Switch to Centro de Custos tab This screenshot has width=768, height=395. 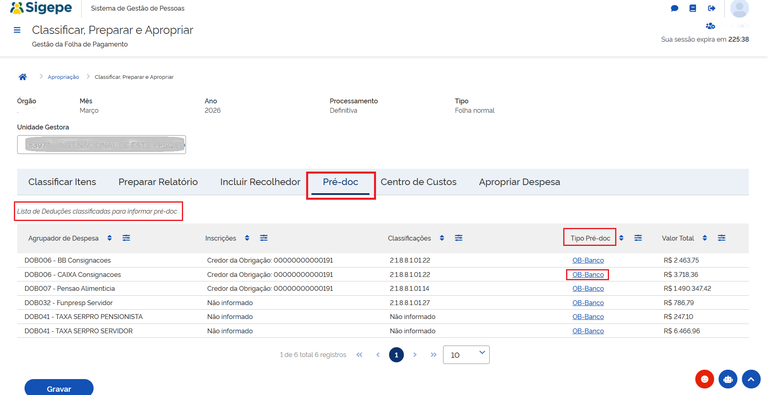tap(419, 182)
